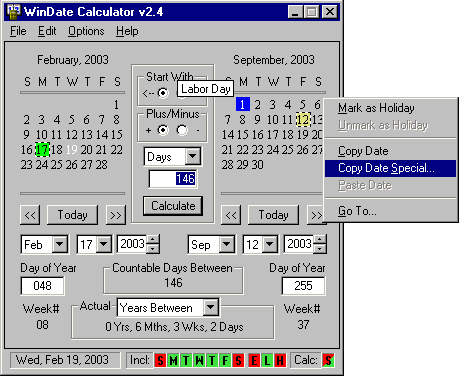Click the 0 Yrs, 6 Mths, 3 Wks, 2 Days result

click(174, 327)
